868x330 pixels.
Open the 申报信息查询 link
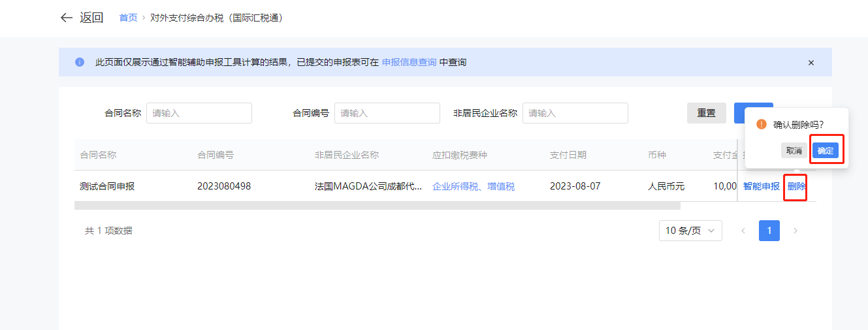(409, 62)
